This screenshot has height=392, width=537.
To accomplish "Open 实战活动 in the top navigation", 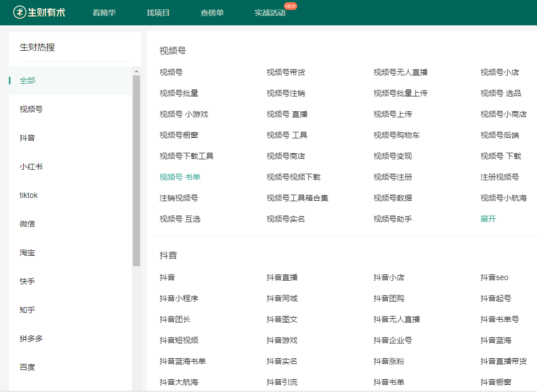I will point(270,13).
